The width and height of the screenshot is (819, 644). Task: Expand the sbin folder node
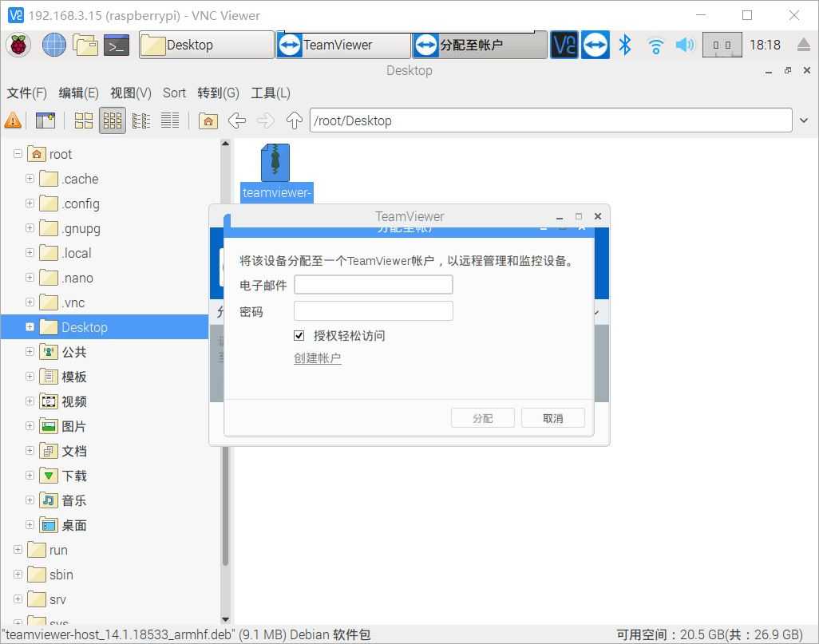pos(18,574)
